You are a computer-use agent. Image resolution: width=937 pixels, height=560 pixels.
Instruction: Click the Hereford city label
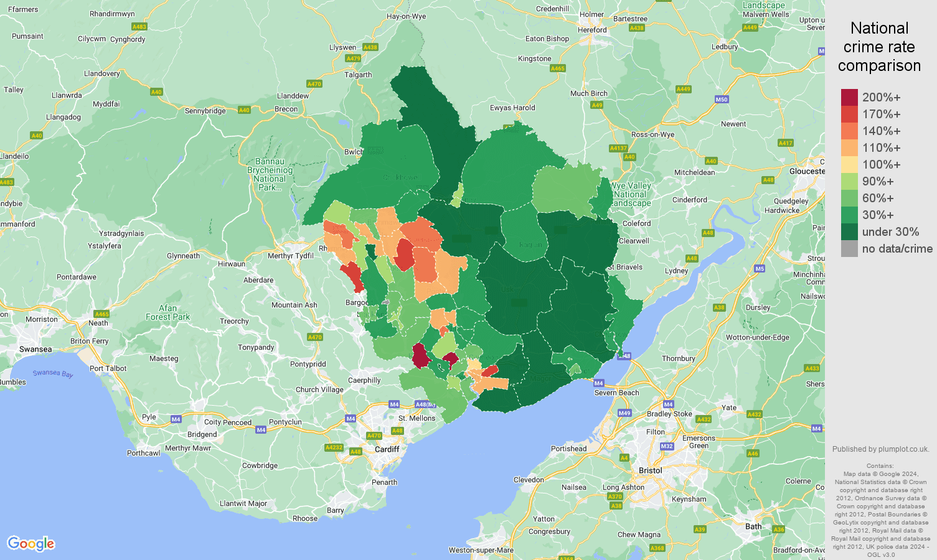[592, 30]
